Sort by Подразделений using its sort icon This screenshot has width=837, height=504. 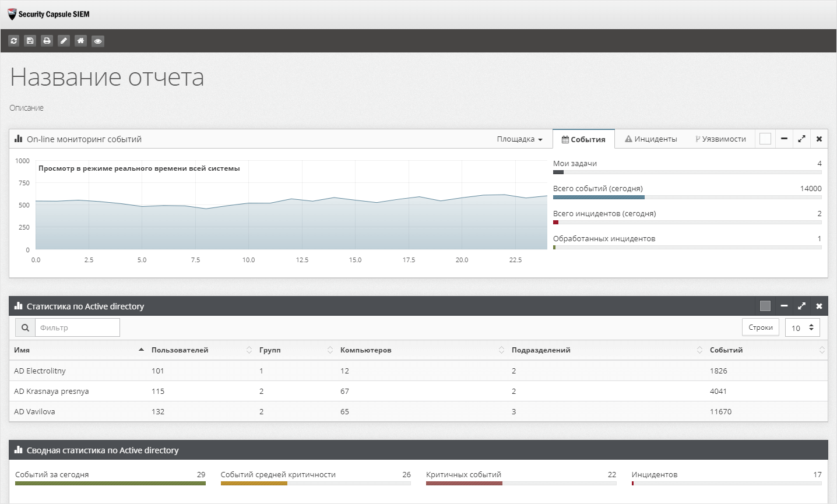(699, 350)
